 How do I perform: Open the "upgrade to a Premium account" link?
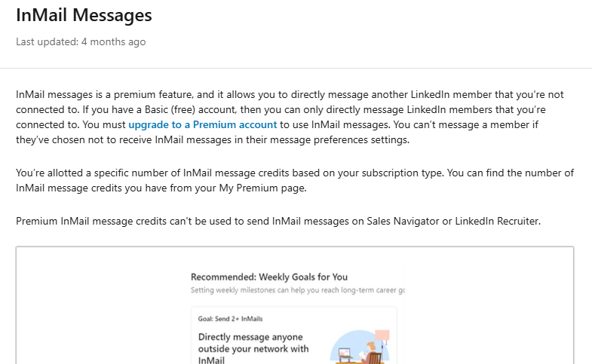click(202, 125)
